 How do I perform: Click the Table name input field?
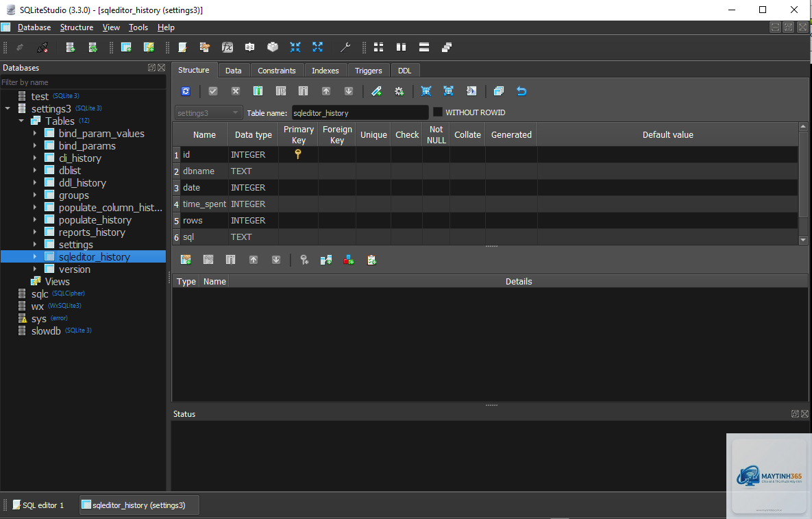[360, 113]
